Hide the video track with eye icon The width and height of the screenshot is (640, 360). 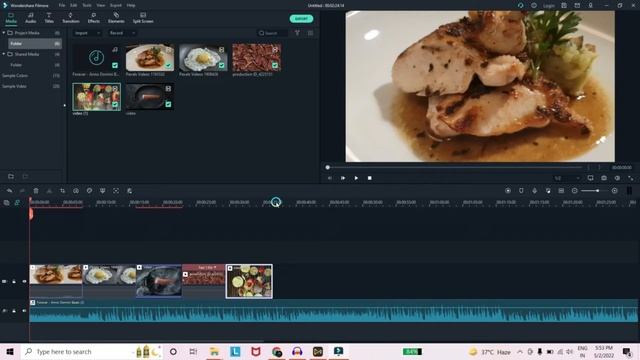pyautogui.click(x=24, y=281)
